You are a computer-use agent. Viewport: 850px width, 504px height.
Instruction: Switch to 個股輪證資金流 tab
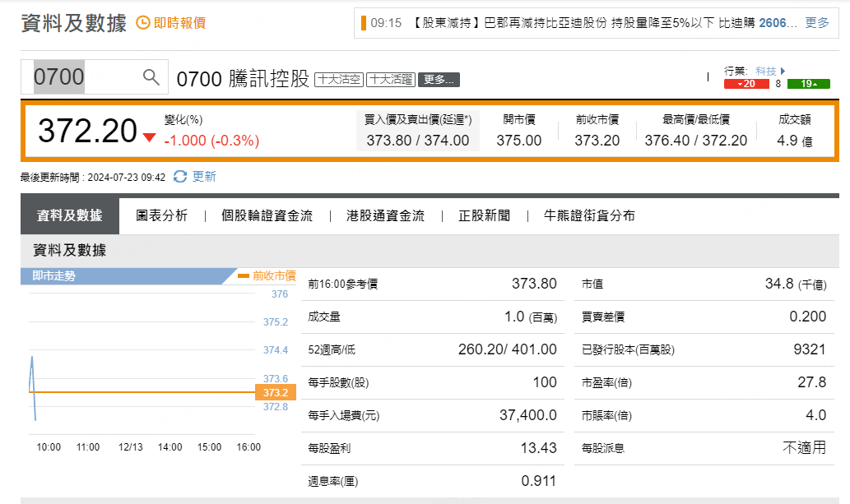267,215
